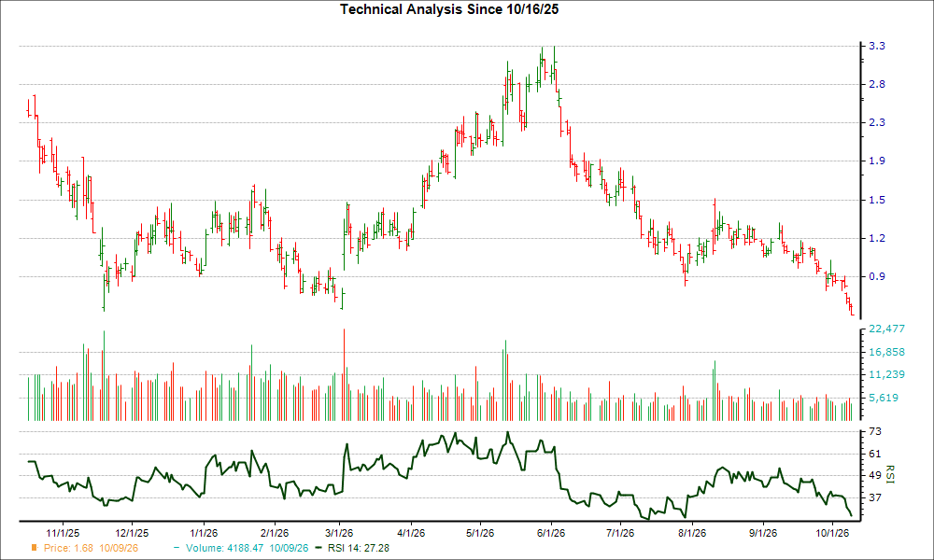934x560 pixels.
Task: Click the 'Price: 1.68 10/09/26' legend text
Action: 91,548
